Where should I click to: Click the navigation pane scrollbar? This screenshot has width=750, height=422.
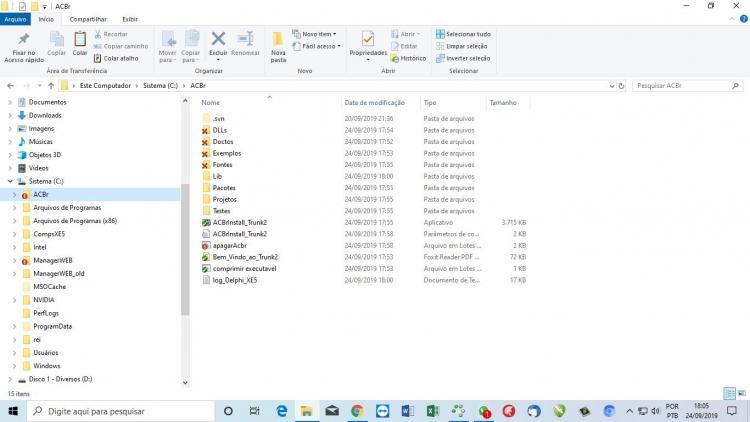[x=185, y=249]
